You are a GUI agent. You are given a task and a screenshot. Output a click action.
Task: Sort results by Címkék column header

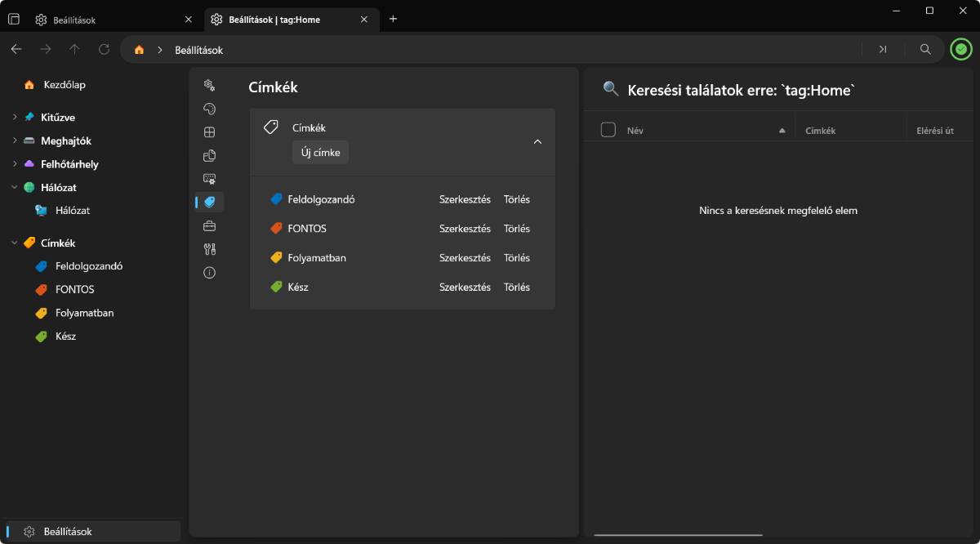tap(851, 131)
